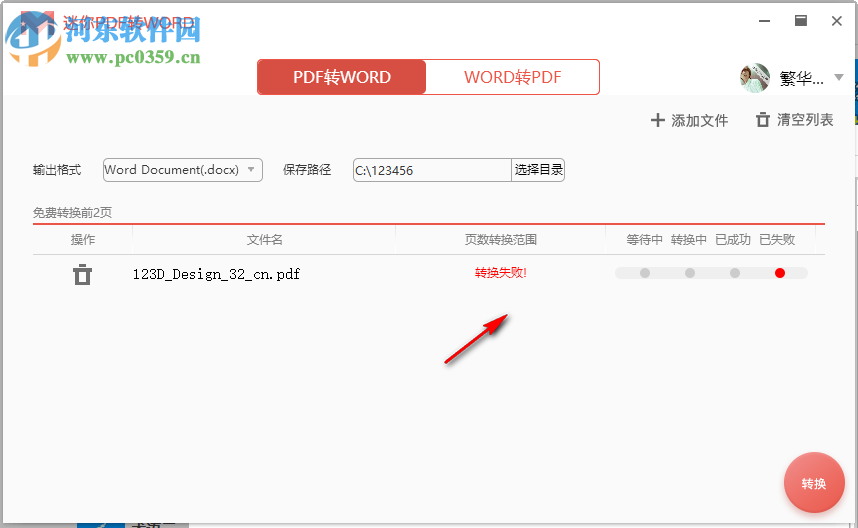Click the red 转换失败! status text

[500, 272]
